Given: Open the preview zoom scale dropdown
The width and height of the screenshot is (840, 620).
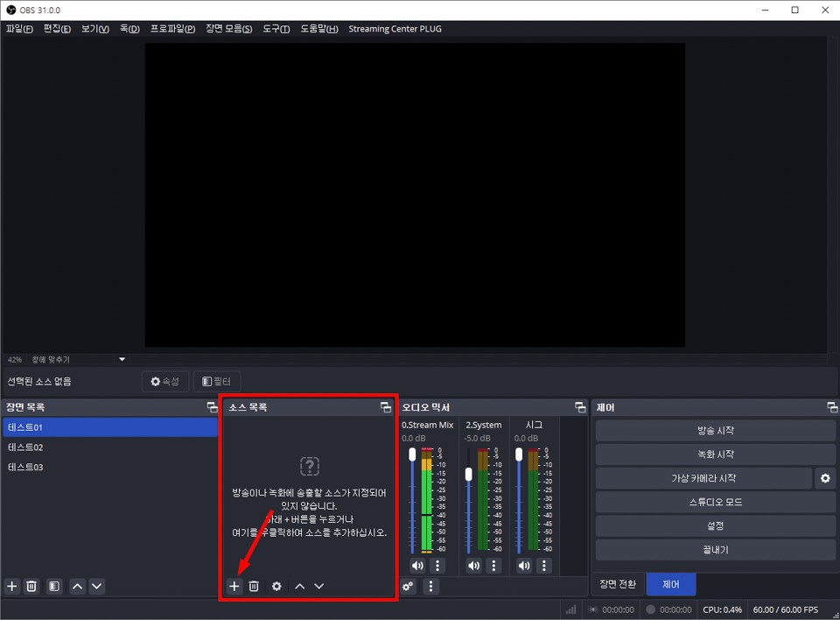Looking at the screenshot, I should (x=122, y=359).
